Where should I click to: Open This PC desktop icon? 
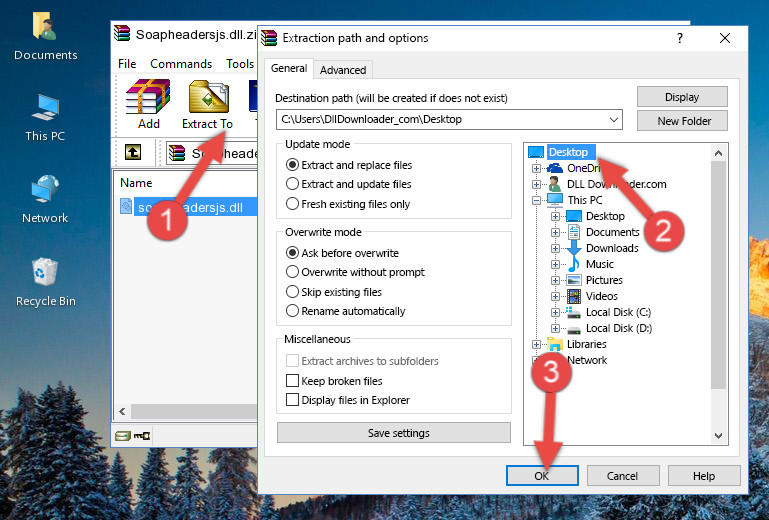(45, 108)
